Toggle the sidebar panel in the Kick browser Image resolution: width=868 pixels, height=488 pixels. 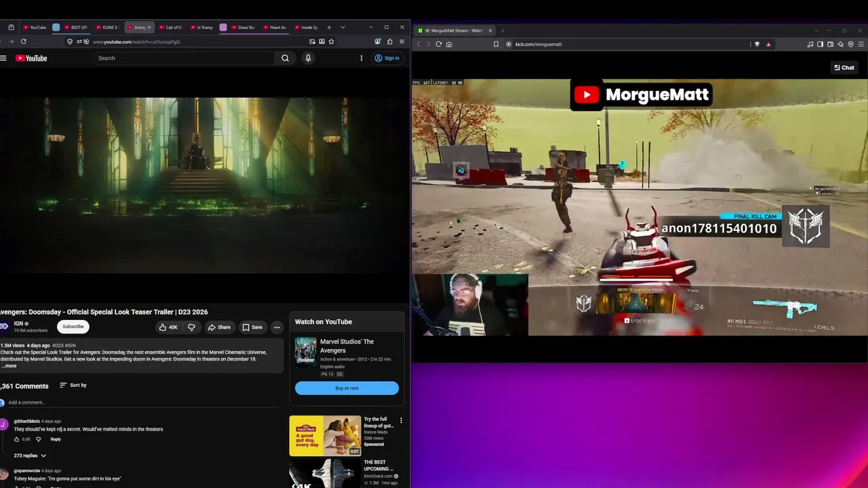coord(820,44)
